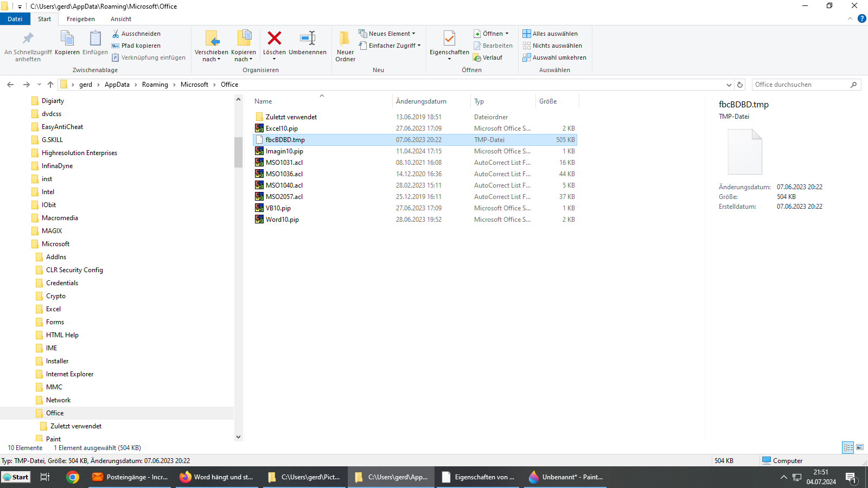The width and height of the screenshot is (868, 488).
Task: Switch to the Paint window on taskbar
Action: 565,477
